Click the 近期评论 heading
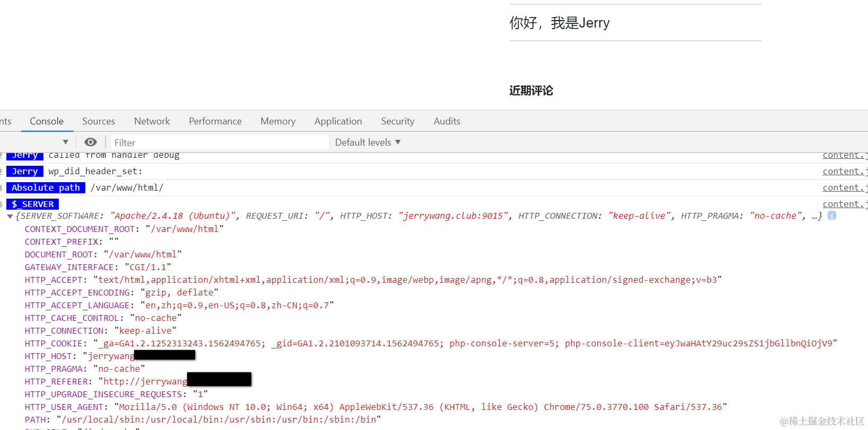868x430 pixels. click(531, 91)
